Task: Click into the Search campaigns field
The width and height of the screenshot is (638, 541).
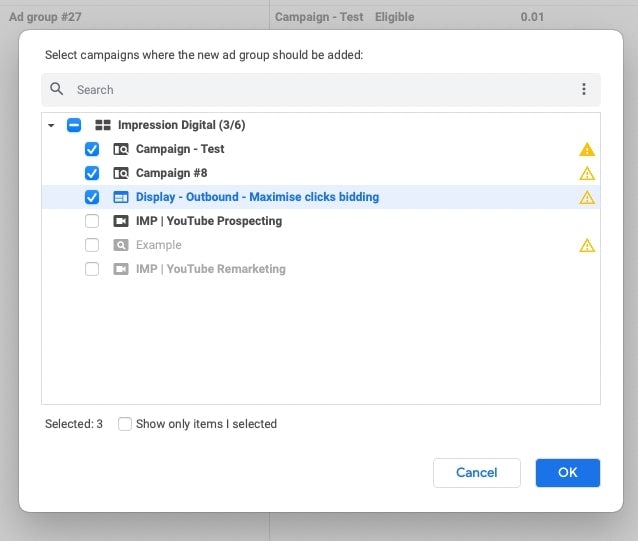Action: (320, 89)
